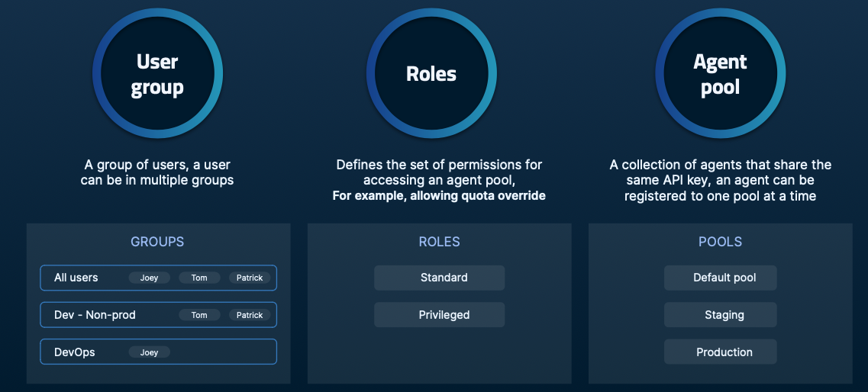Click the Joey chip in All users
The image size is (868, 392).
150,278
